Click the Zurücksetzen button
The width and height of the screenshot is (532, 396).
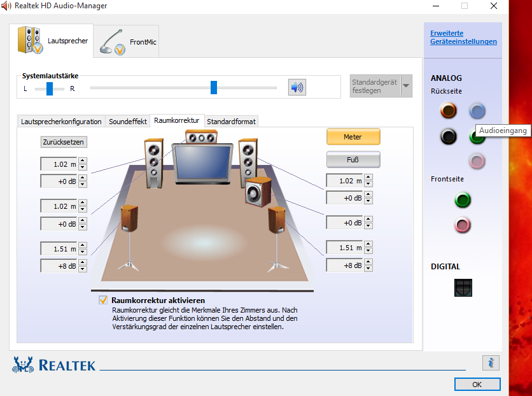point(64,142)
